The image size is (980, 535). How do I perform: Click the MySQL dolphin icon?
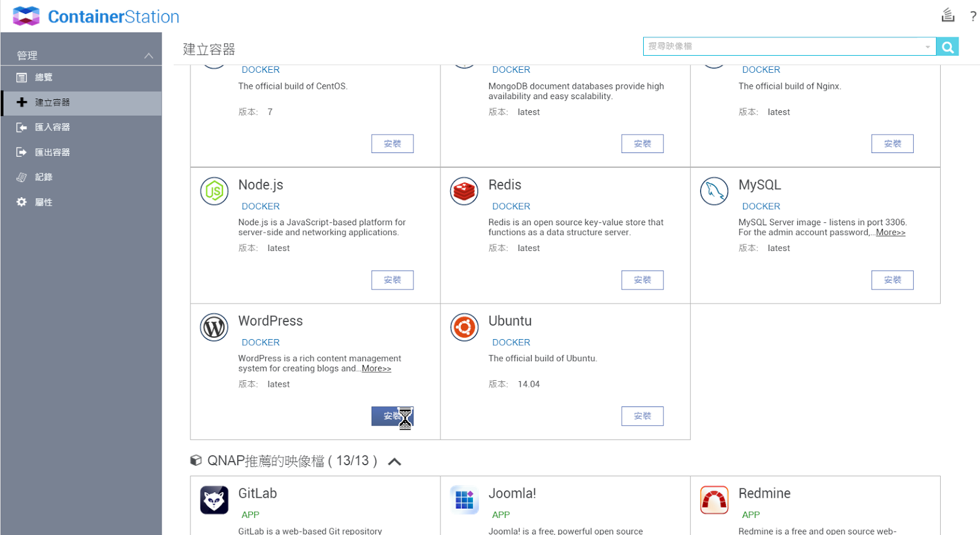click(714, 192)
